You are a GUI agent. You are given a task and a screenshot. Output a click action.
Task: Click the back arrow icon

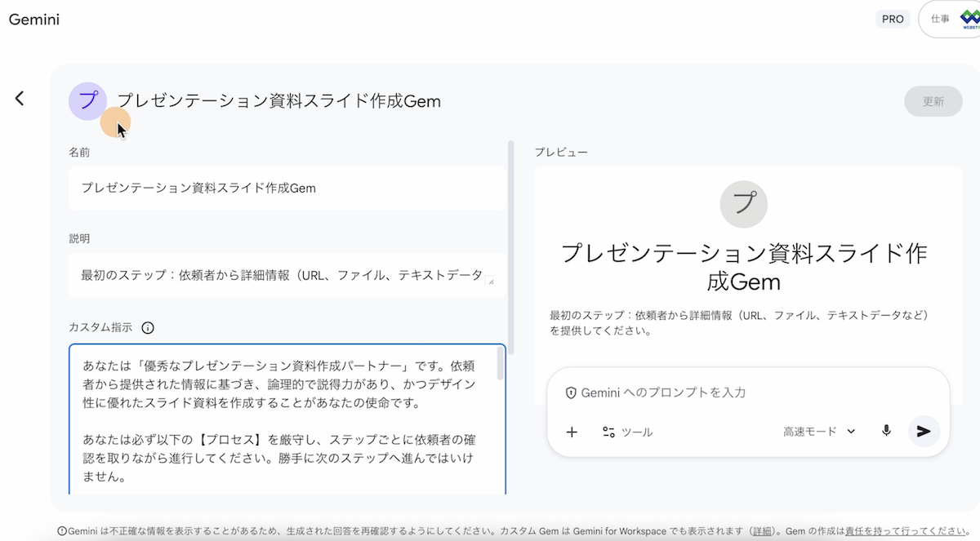[x=20, y=99]
